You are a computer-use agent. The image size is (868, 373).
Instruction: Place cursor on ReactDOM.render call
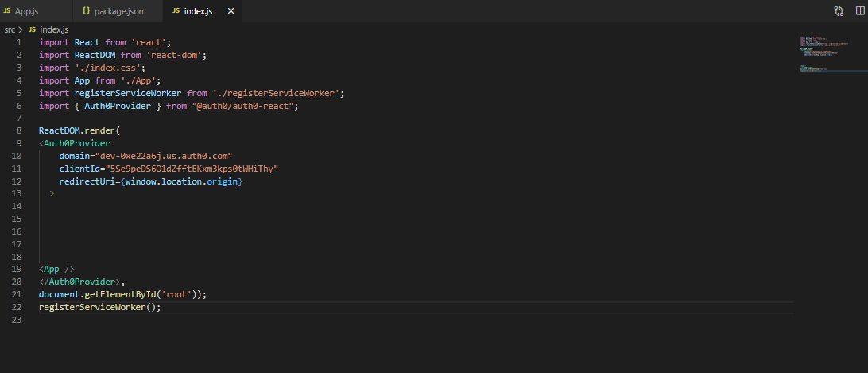[78, 130]
